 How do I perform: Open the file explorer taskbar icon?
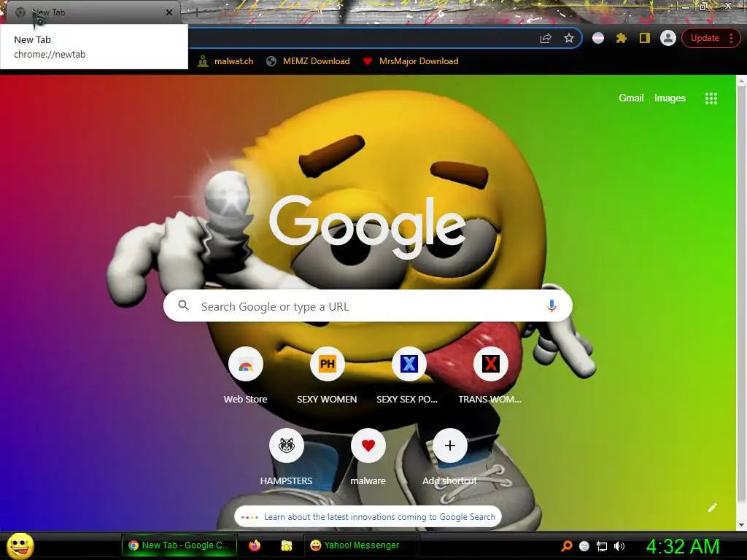(x=286, y=545)
